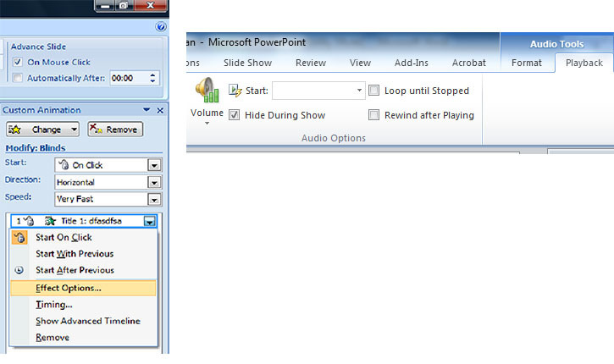Viewport: 614px width, 364px height.
Task: Open the Custom Animation pane options arrow
Action: 147,110
